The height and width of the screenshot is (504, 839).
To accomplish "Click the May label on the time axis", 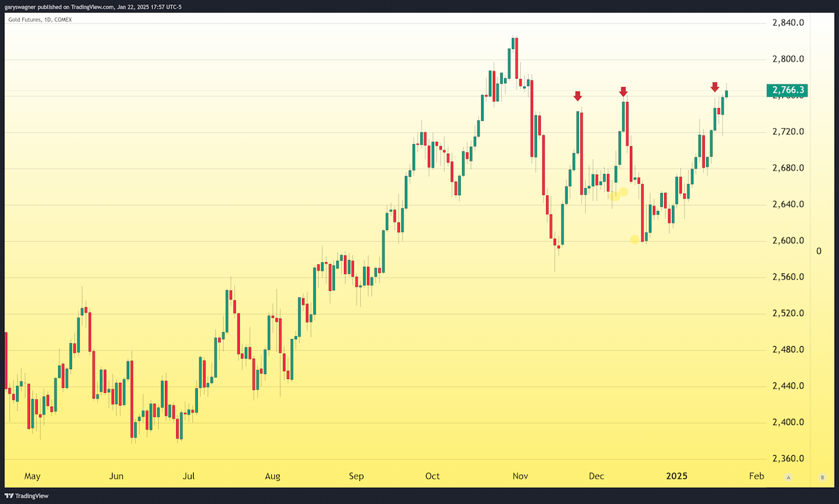I will coord(32,476).
